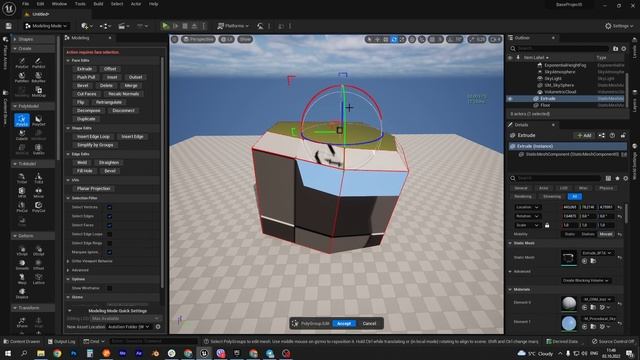Screen dimensions: 640x360
Task: Select the CubeGr cube grid tool
Action: 22,135
